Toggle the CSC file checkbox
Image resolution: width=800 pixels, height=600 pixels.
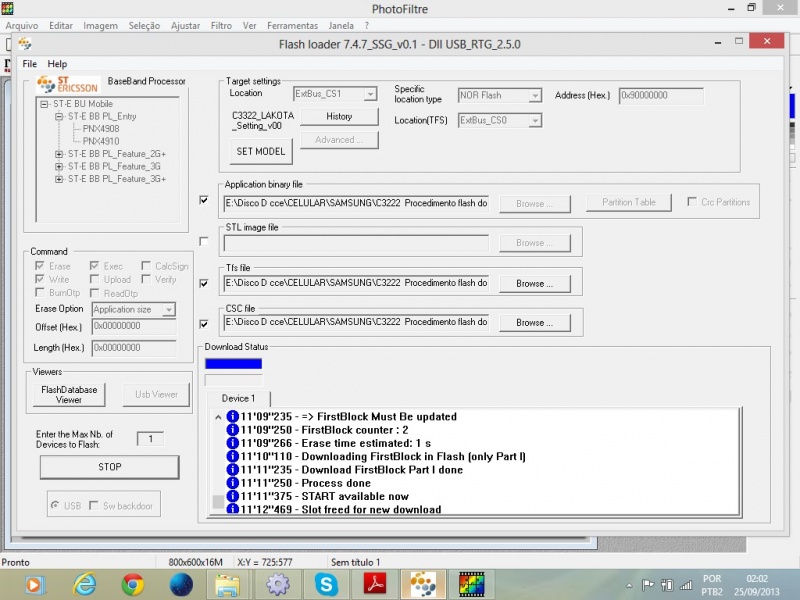pos(204,324)
